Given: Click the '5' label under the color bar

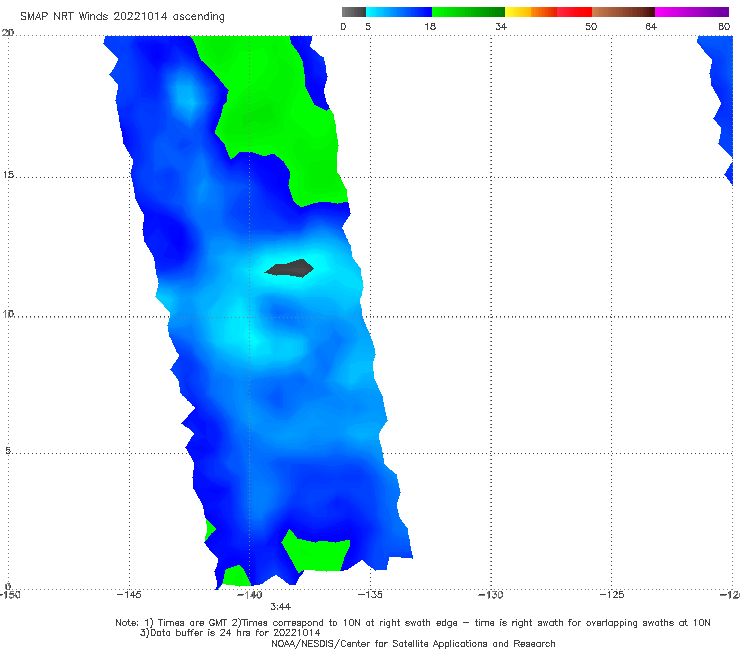Looking at the screenshot, I should click(x=368, y=27).
